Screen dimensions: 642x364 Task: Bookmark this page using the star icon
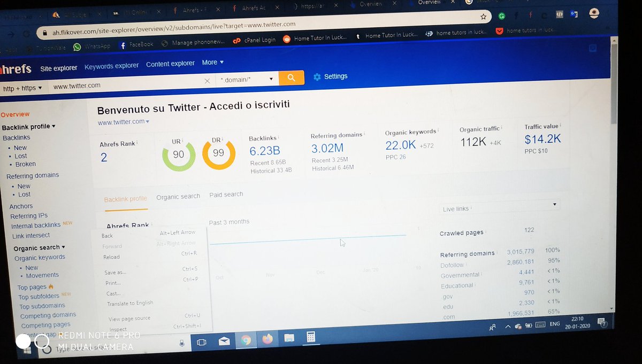click(x=483, y=17)
